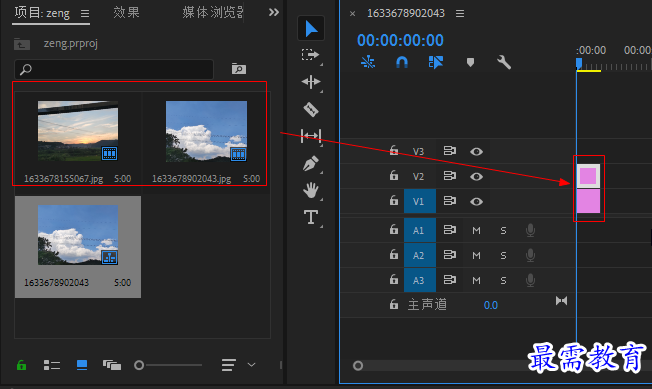This screenshot has height=389, width=652.
Task: Toggle insert sequences as nests button
Action: (368, 62)
